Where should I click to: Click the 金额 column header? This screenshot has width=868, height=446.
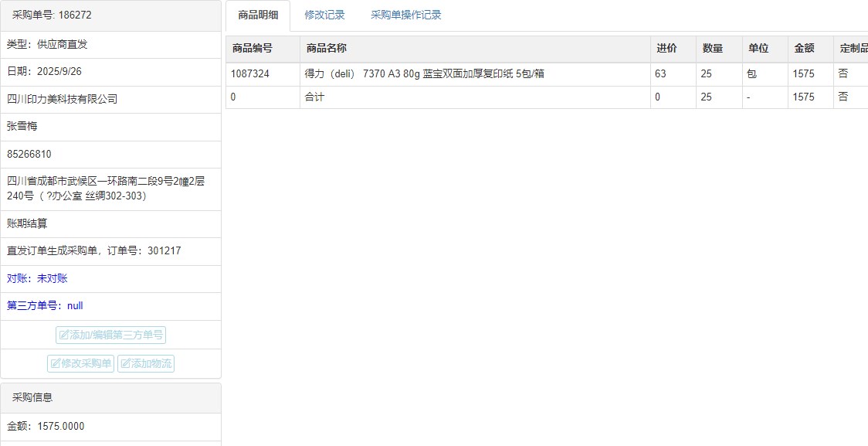point(804,48)
